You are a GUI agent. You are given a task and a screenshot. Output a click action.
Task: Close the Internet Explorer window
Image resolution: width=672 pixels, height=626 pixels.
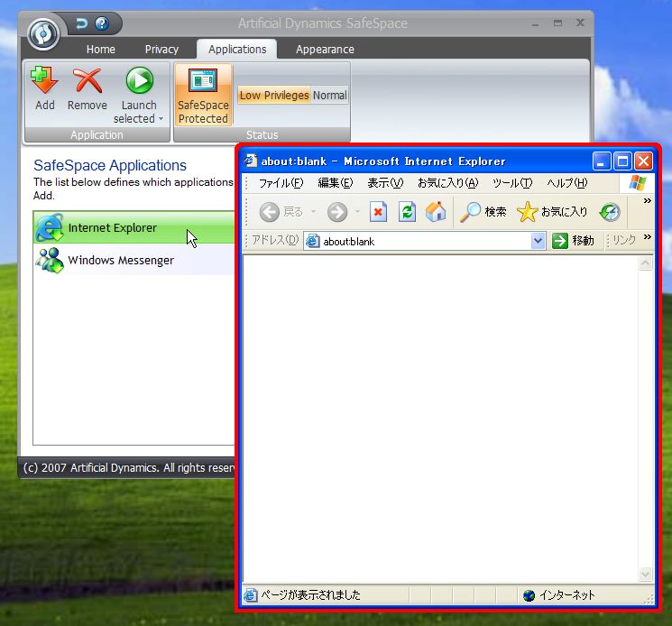(643, 161)
